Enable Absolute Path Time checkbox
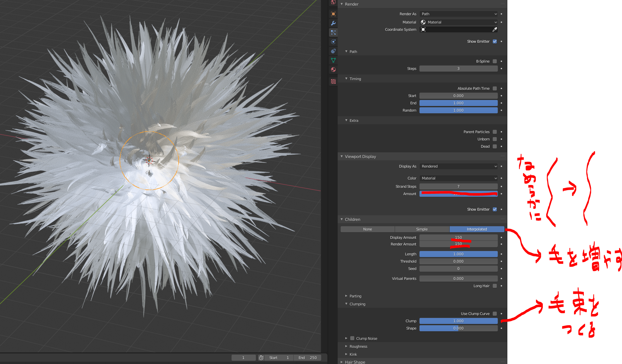This screenshot has width=622, height=364. pyautogui.click(x=495, y=88)
